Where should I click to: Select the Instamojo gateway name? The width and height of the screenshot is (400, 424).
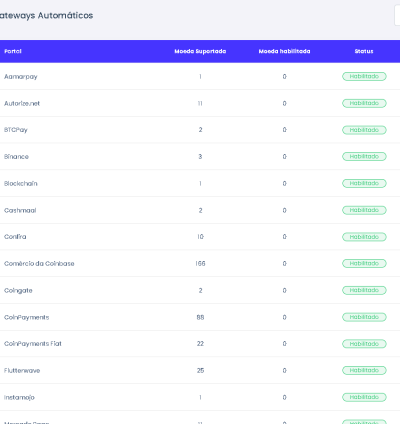click(19, 397)
